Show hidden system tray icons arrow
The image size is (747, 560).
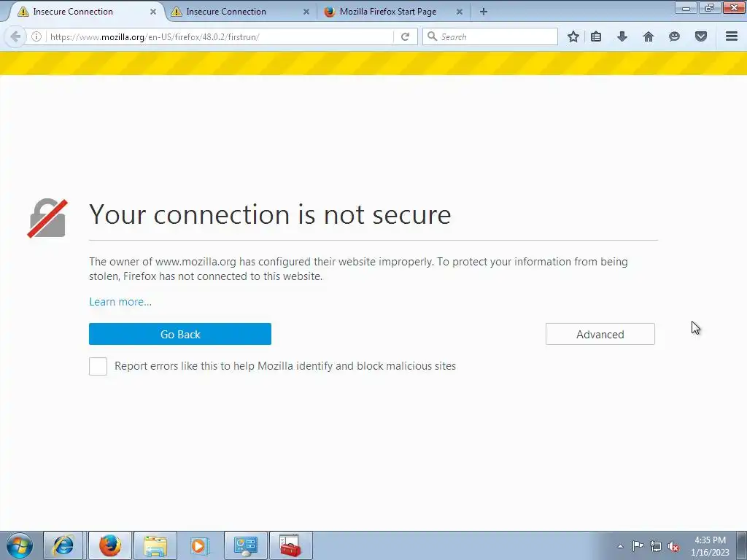620,546
